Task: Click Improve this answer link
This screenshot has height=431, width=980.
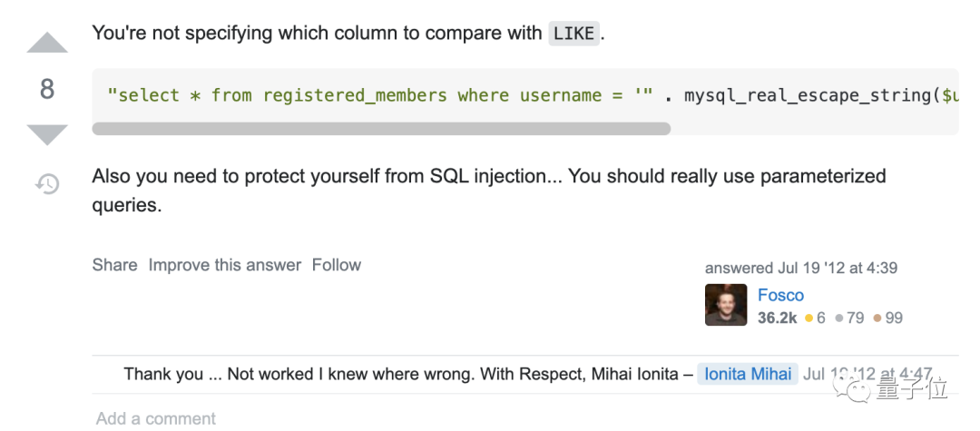Action: pyautogui.click(x=224, y=265)
